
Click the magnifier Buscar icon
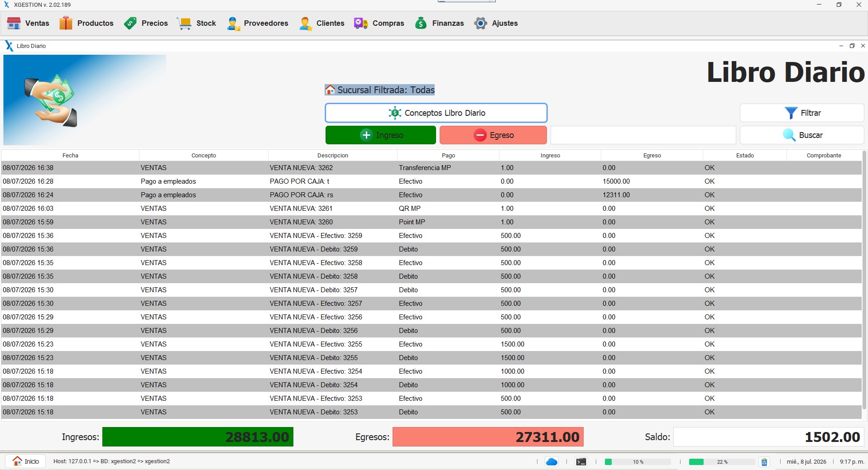(789, 135)
